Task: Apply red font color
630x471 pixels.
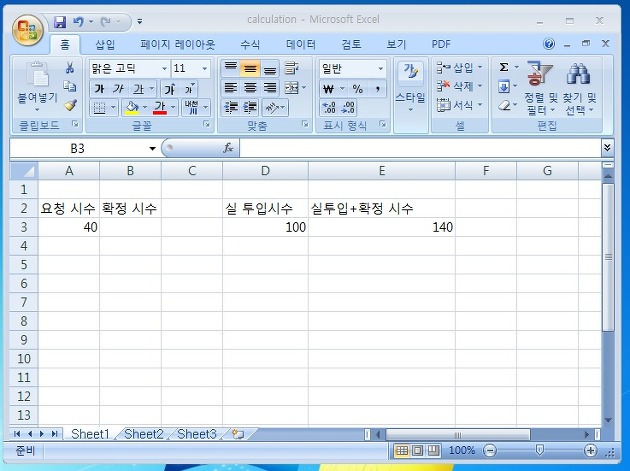Action: pos(160,108)
